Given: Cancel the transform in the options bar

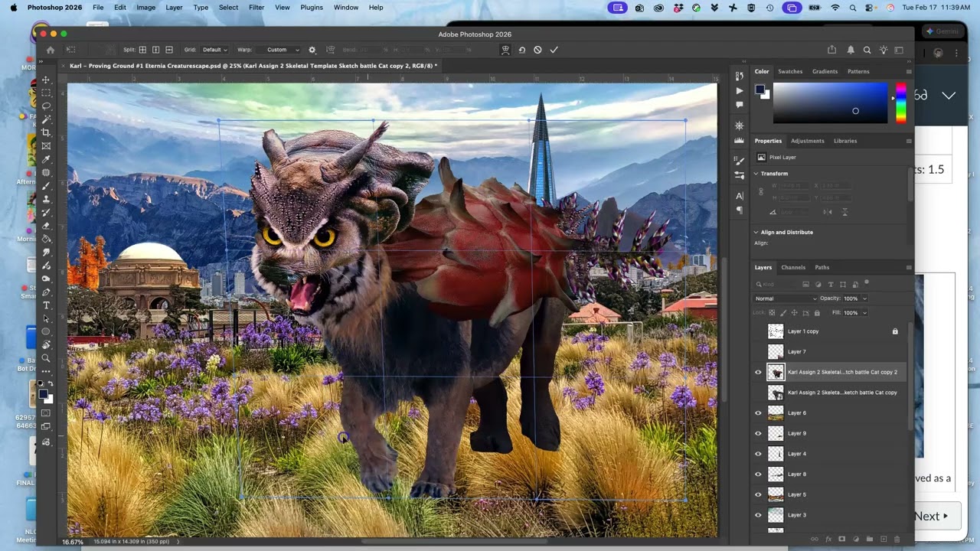Looking at the screenshot, I should click(537, 50).
